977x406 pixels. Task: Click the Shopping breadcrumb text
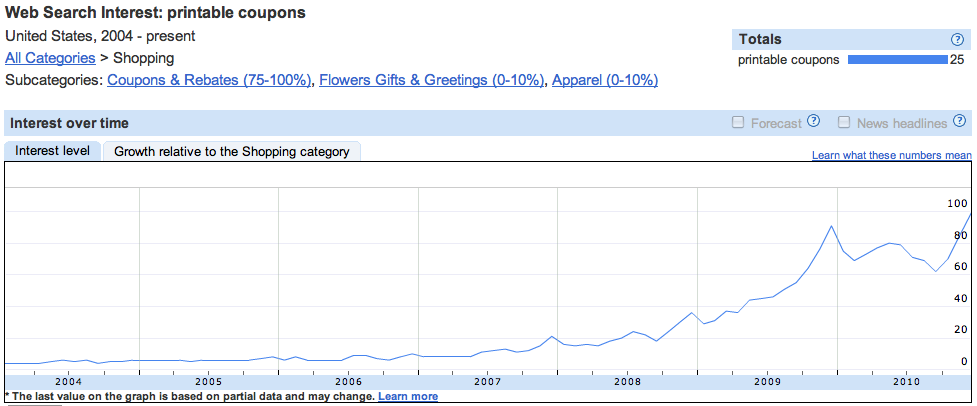(143, 59)
